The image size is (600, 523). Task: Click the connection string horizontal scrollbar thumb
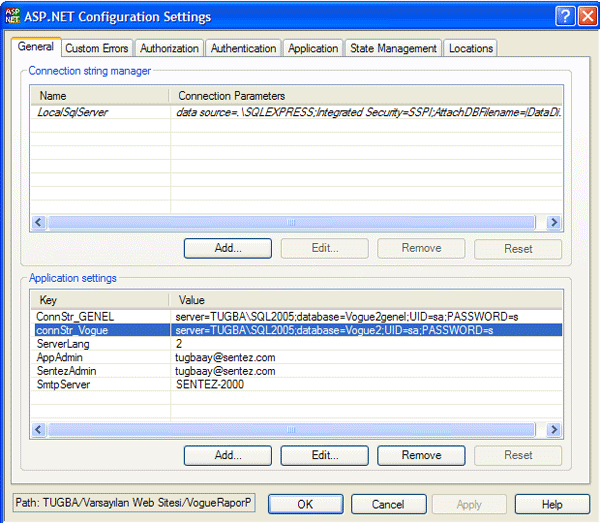[x=291, y=222]
